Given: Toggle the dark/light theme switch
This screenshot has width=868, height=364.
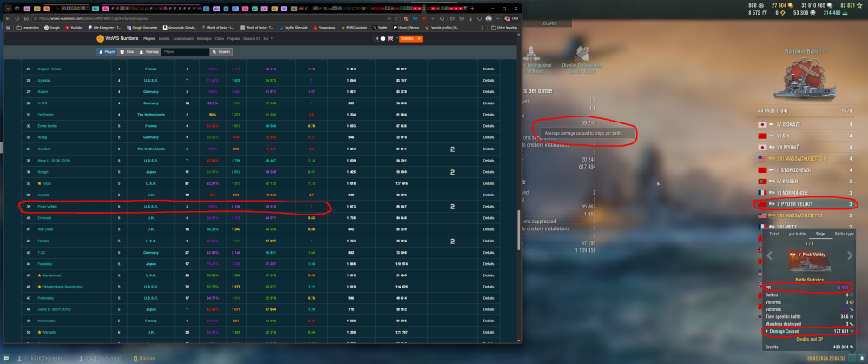Looking at the screenshot, I should 380,39.
